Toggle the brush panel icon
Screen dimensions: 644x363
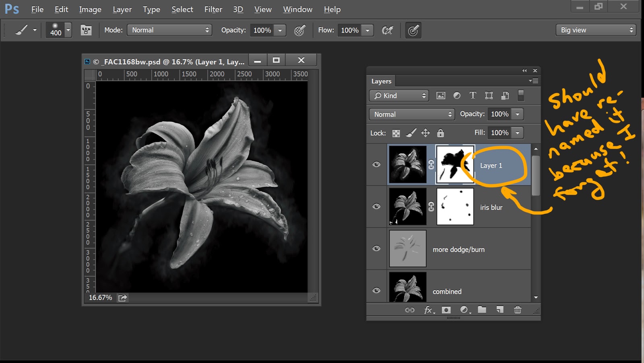pyautogui.click(x=86, y=30)
